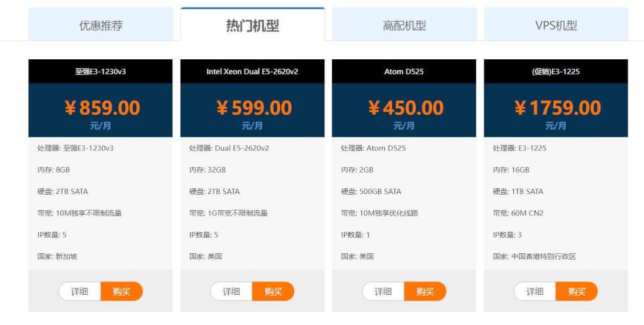This screenshot has height=325, width=644.
Task: Click the 至强E3-1230v3 card title
Action: [x=101, y=71]
